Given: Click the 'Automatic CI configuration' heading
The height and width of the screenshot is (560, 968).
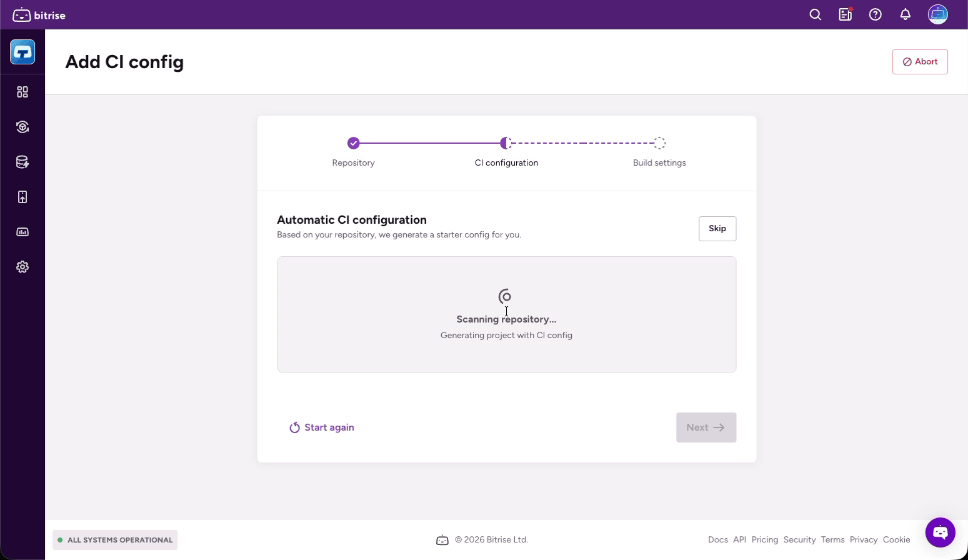Looking at the screenshot, I should pyautogui.click(x=352, y=220).
